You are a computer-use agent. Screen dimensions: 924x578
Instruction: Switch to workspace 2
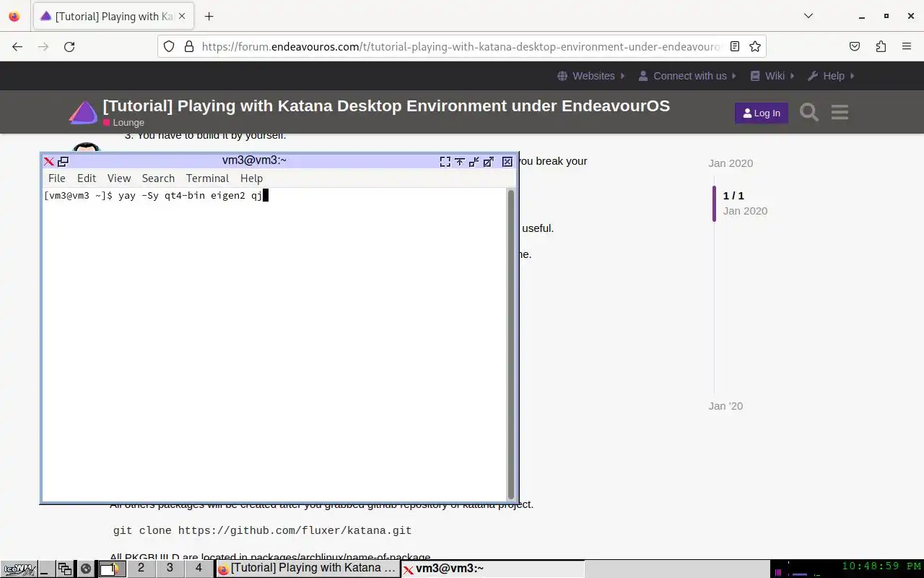point(141,569)
